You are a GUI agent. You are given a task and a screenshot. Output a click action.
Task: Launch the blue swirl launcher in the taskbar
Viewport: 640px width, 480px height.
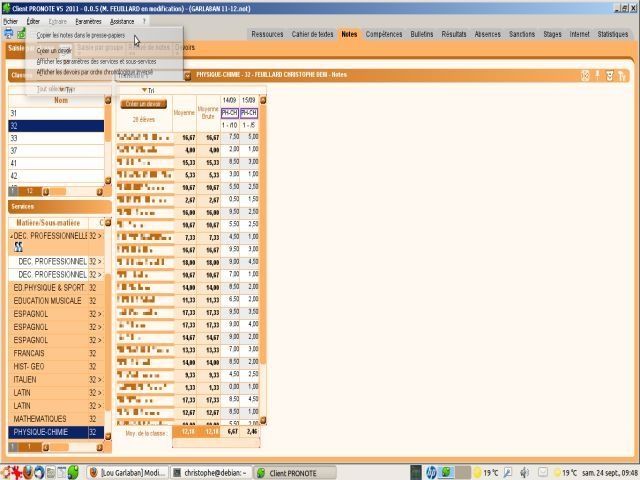pyautogui.click(x=39, y=473)
